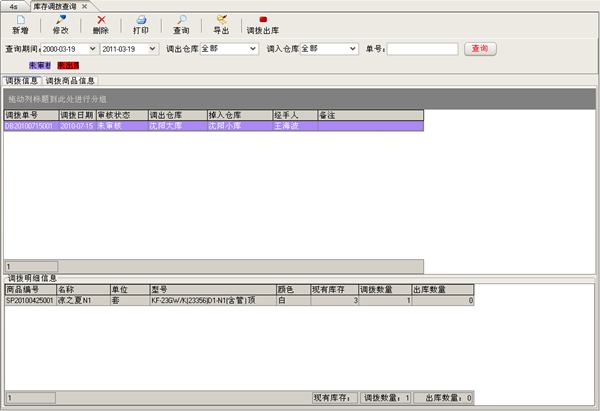Click the 打印 (Print) printer icon

[141, 20]
